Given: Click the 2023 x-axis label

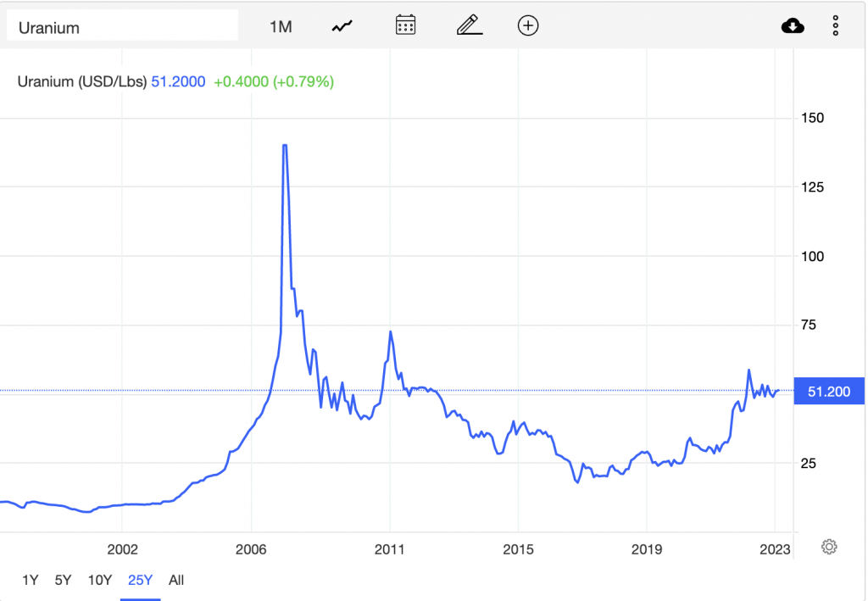Looking at the screenshot, I should tap(775, 549).
